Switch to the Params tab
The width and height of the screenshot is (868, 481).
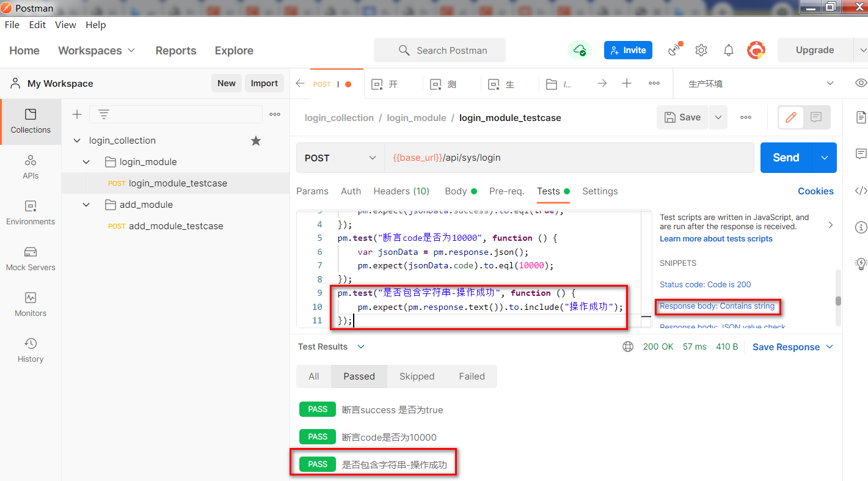312,191
